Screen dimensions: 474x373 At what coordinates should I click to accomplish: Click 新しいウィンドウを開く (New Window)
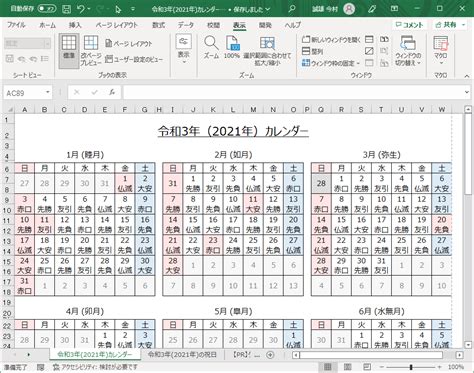pos(331,40)
